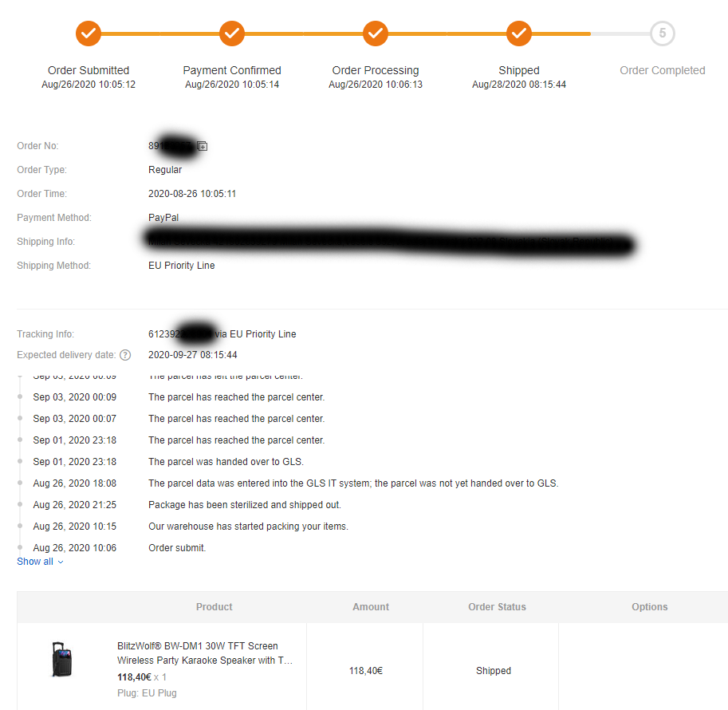Click the orange progress bar between Shipped and Completed
The height and width of the screenshot is (710, 728).
pos(561,34)
